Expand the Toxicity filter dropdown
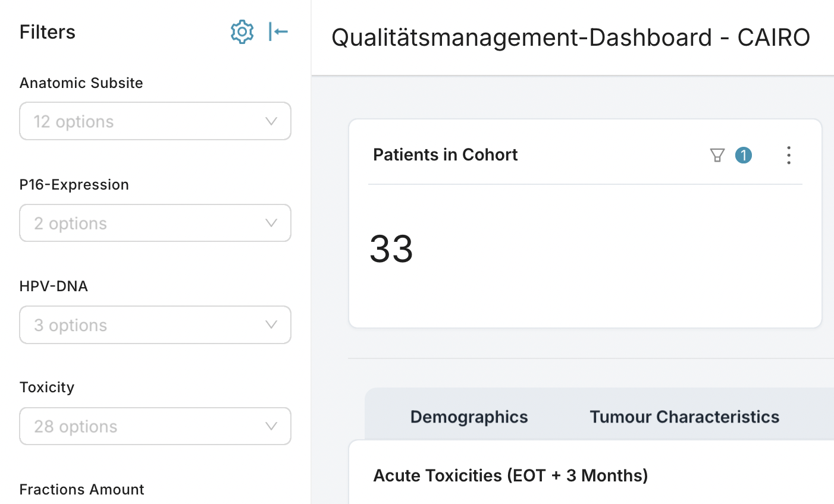The height and width of the screenshot is (504, 834). click(155, 426)
